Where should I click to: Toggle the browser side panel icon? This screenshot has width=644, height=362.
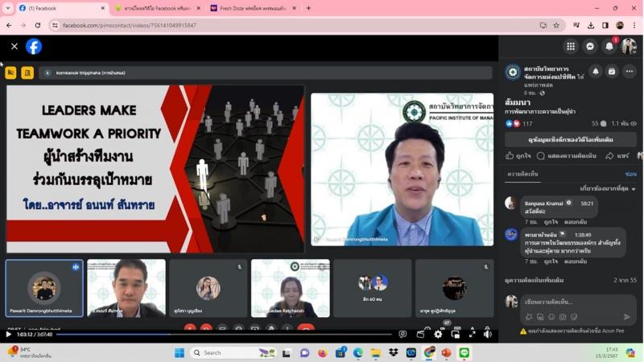(605, 26)
